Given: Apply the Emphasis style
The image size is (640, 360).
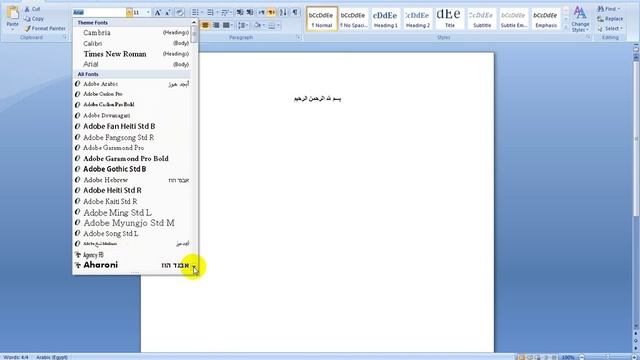Looking at the screenshot, I should pos(546,19).
